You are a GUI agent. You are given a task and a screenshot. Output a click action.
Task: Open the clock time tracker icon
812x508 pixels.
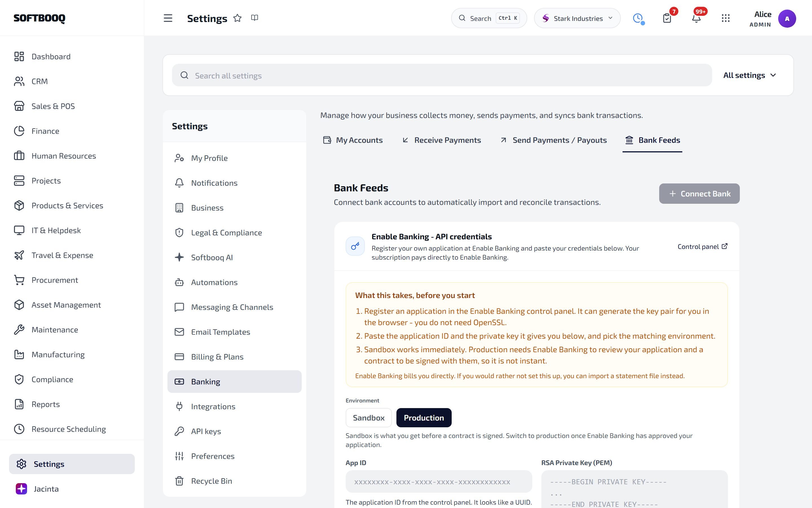pos(638,18)
